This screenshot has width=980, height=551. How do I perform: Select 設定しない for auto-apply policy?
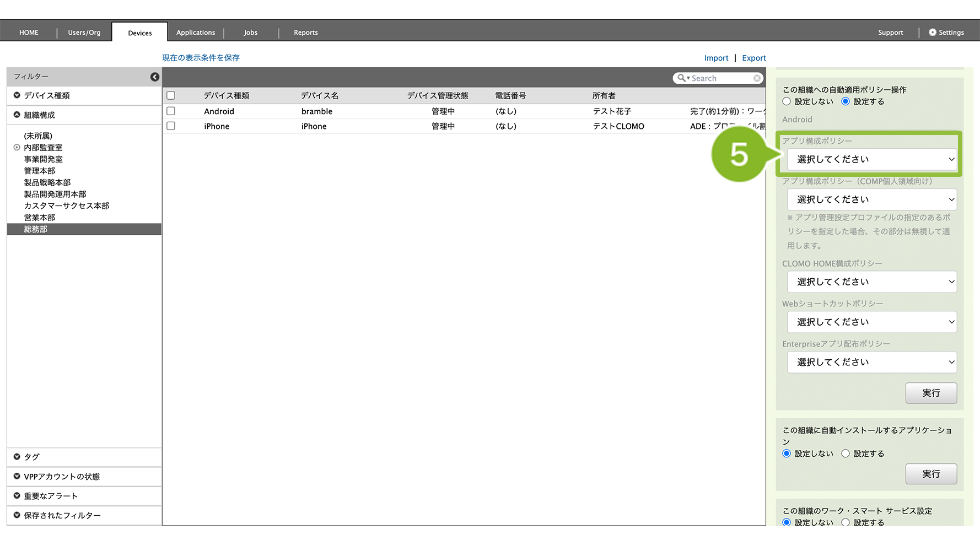pos(787,101)
